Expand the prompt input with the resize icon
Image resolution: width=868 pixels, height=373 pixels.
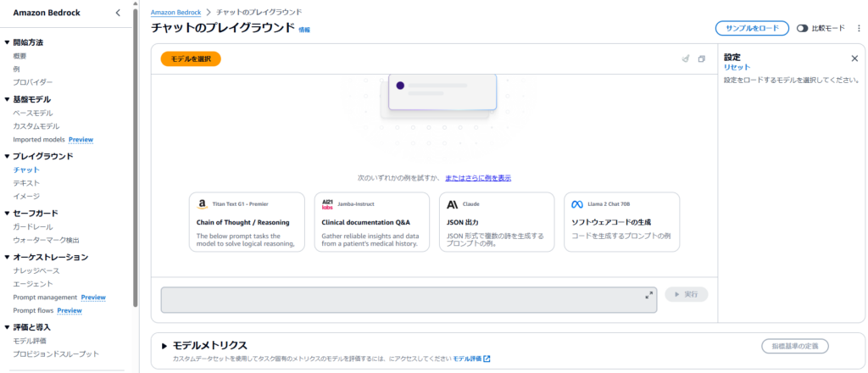649,295
